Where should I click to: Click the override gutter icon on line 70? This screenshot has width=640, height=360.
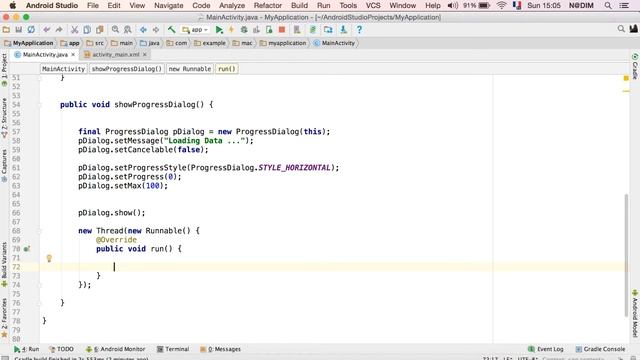pos(27,249)
